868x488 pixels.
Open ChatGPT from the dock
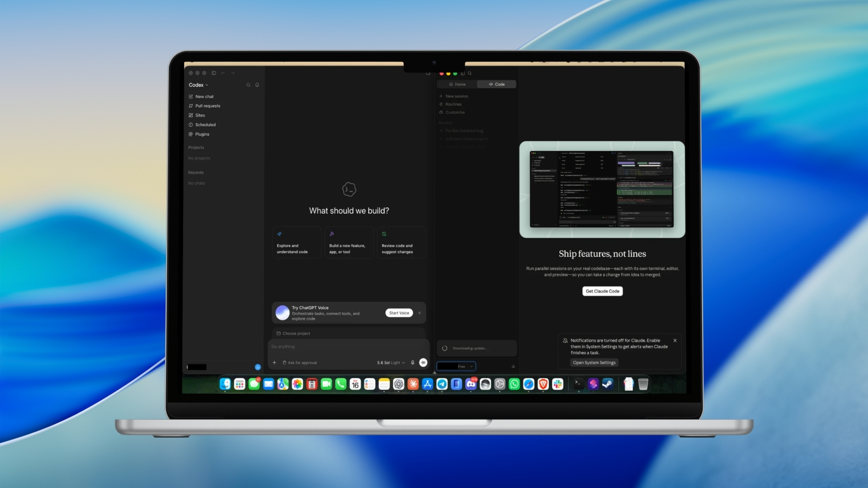[x=399, y=384]
